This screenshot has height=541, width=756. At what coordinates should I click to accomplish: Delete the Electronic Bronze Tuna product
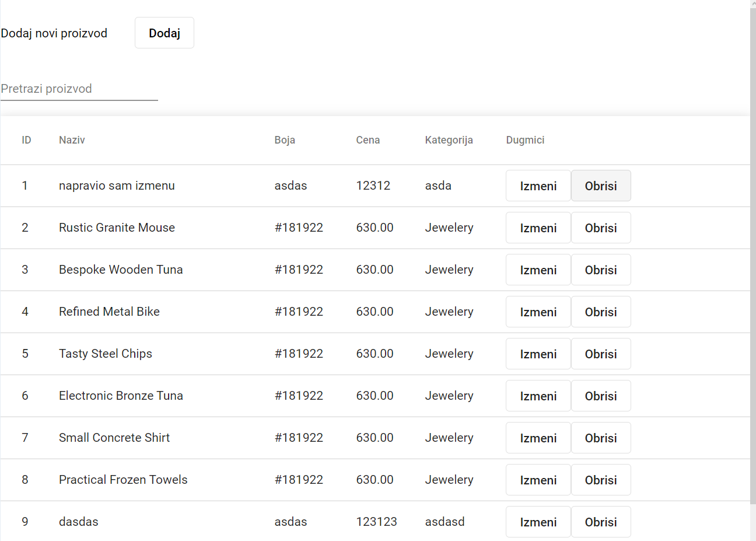601,396
